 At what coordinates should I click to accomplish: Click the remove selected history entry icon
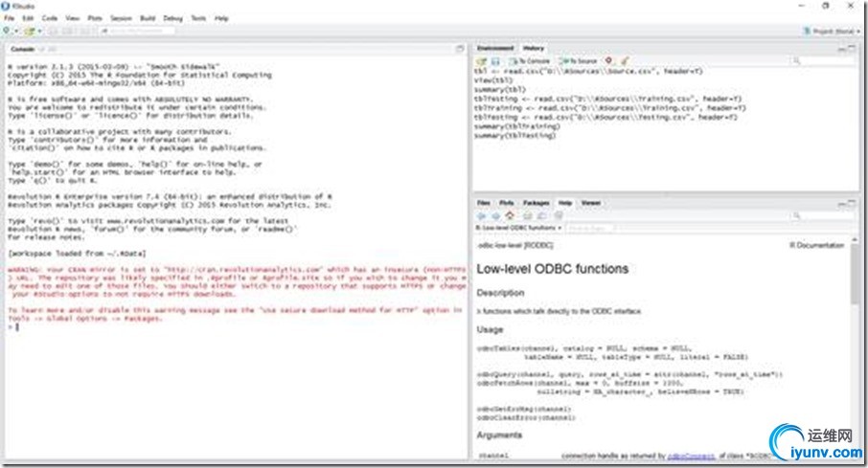[609, 60]
